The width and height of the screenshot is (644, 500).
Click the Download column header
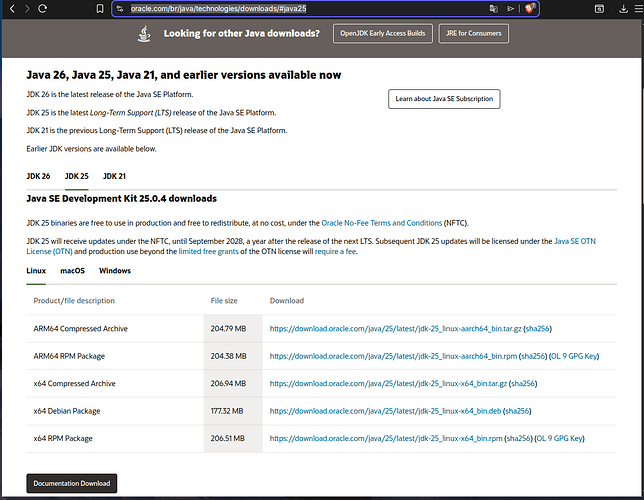[287, 301]
